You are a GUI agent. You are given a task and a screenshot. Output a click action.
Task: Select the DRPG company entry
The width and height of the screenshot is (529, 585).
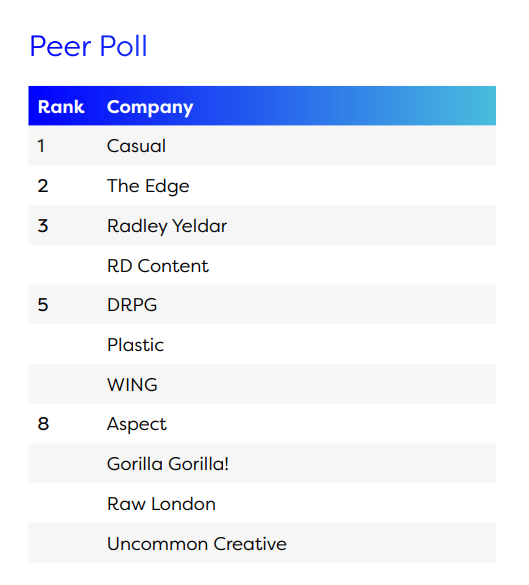132,305
